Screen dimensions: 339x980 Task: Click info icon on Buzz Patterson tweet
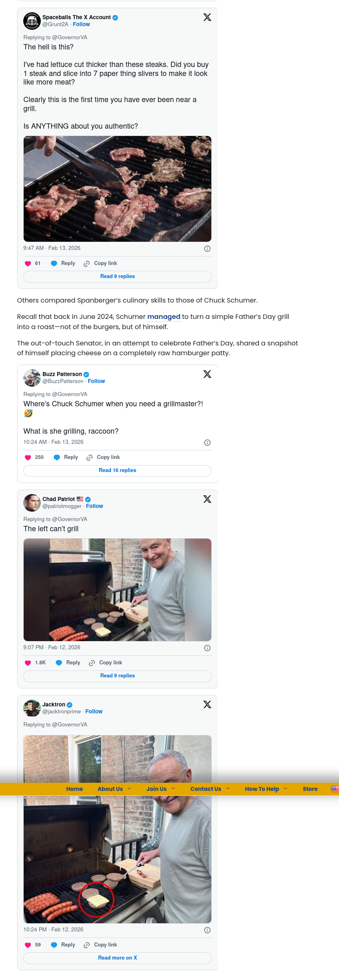(x=207, y=443)
